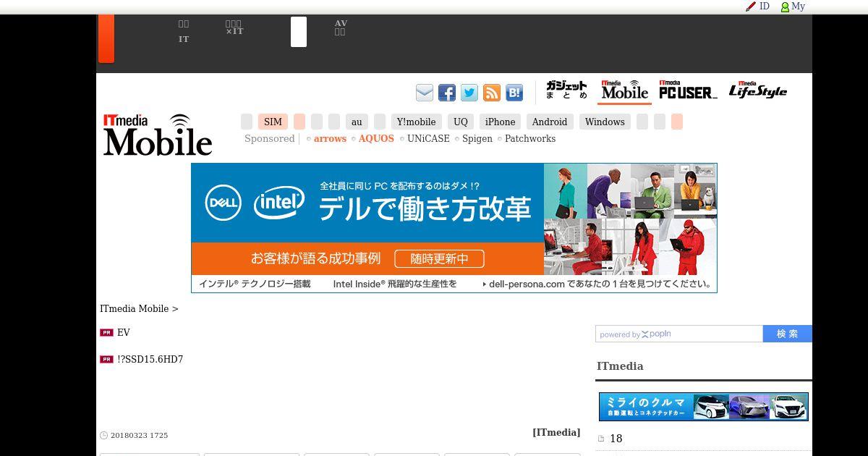Select the Windows category tab
868x456 pixels.
pyautogui.click(x=605, y=122)
